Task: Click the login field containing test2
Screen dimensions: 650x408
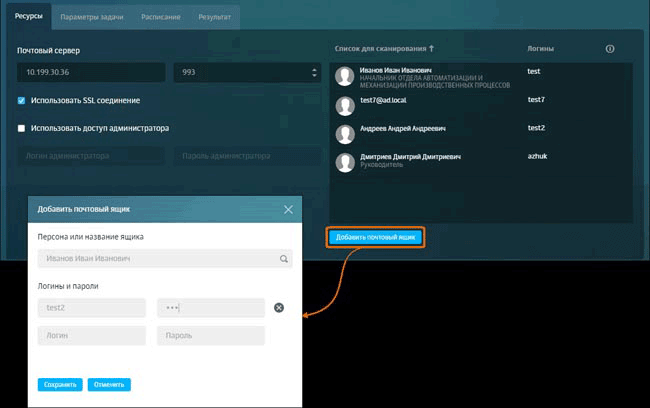Action: [x=92, y=308]
